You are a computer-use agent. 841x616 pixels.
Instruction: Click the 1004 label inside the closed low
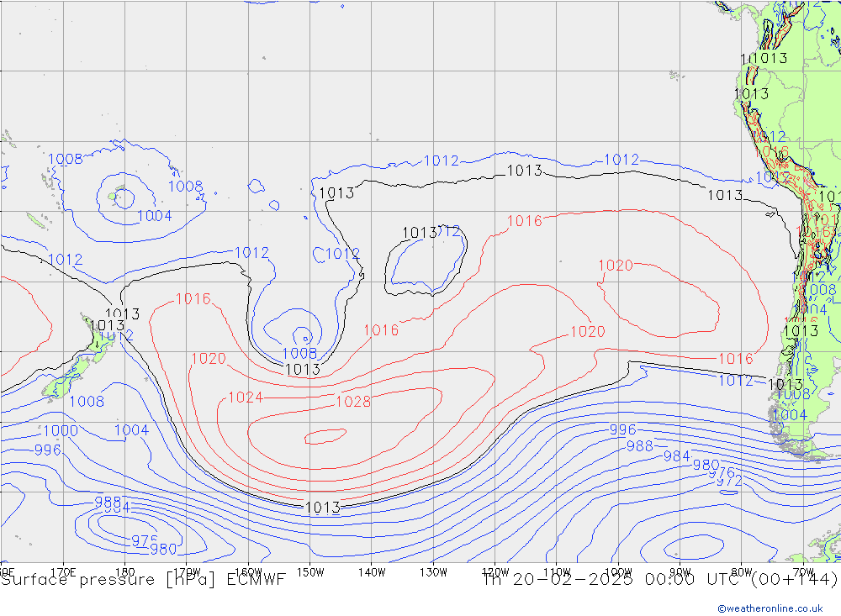pos(155,216)
